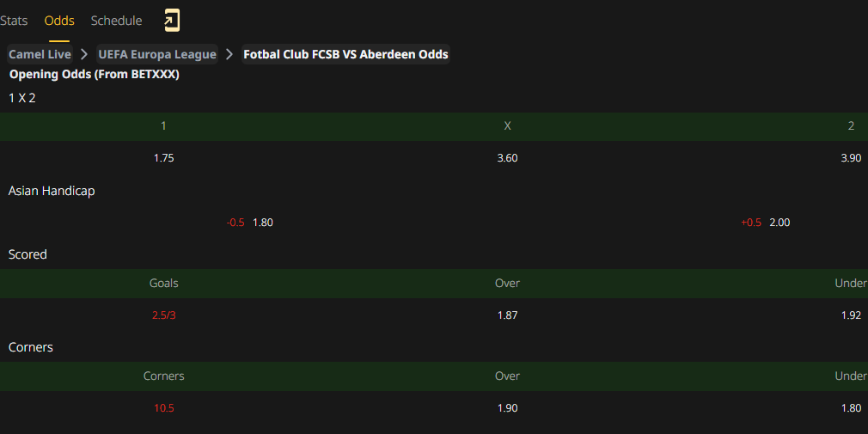The height and width of the screenshot is (434, 868).
Task: Open the Schedule tab
Action: tap(116, 21)
